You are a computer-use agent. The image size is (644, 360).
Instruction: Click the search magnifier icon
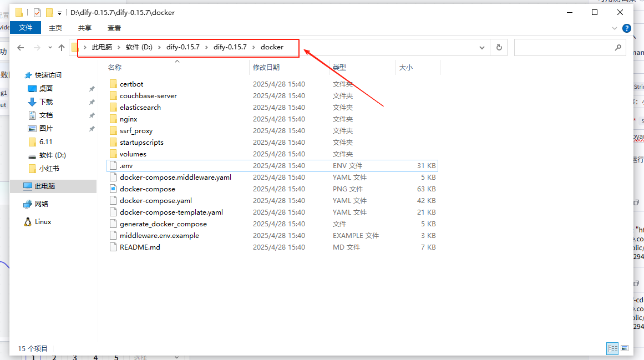[618, 48]
